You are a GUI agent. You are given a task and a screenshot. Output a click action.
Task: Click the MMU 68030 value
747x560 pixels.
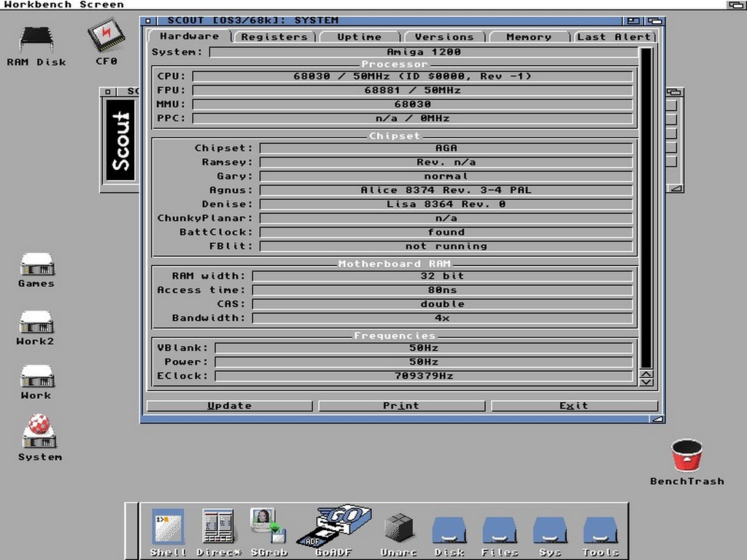pos(413,104)
